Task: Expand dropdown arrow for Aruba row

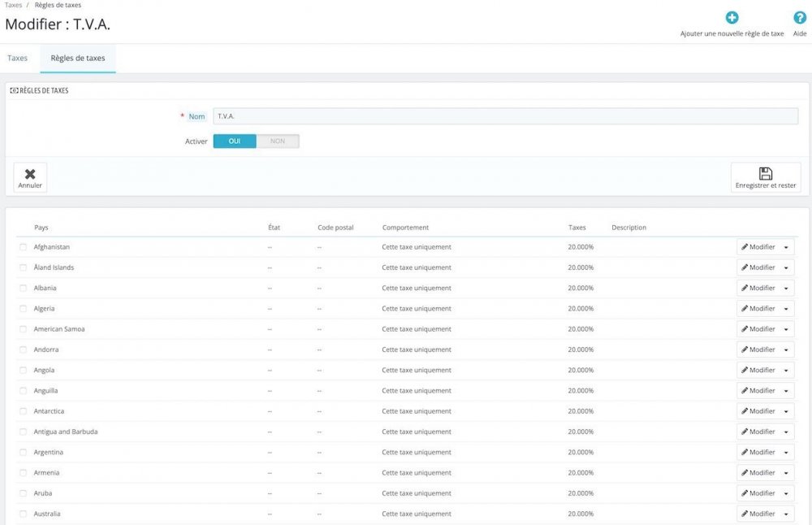Action: point(786,493)
